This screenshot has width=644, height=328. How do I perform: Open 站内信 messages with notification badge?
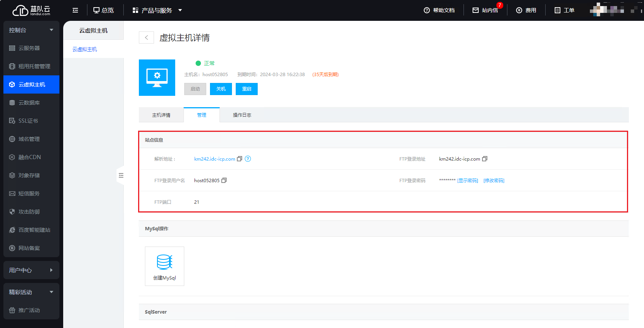point(485,10)
